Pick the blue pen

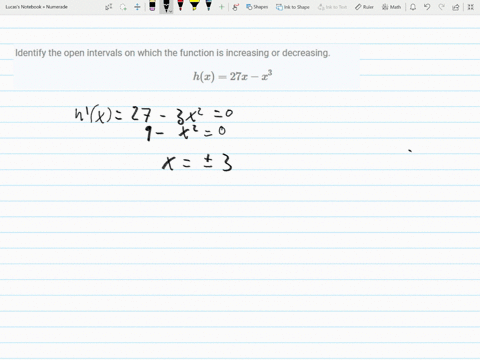click(x=209, y=6)
